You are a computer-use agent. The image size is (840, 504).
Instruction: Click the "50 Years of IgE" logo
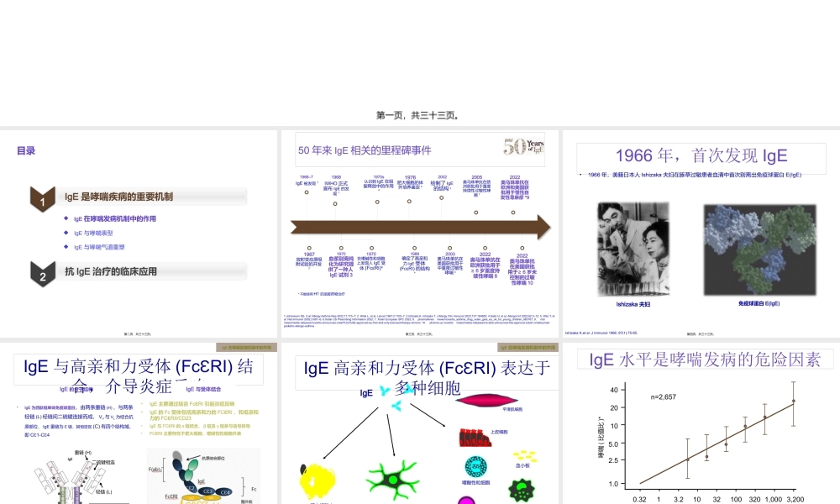525,149
